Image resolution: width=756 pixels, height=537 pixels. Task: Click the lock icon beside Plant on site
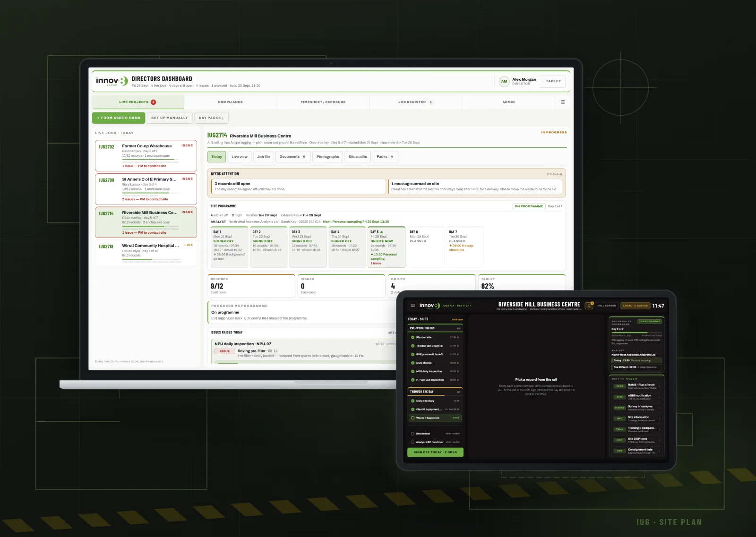[458, 337]
